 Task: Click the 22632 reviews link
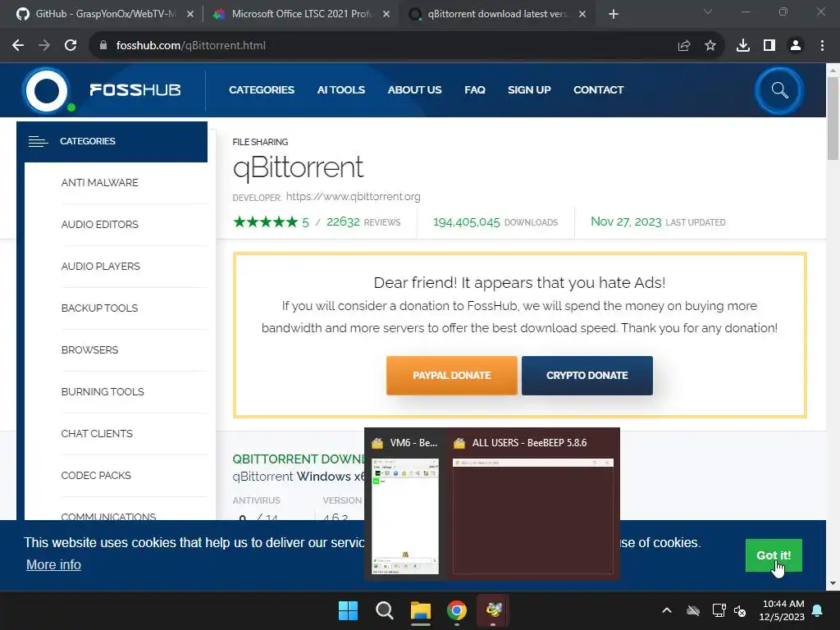363,221
